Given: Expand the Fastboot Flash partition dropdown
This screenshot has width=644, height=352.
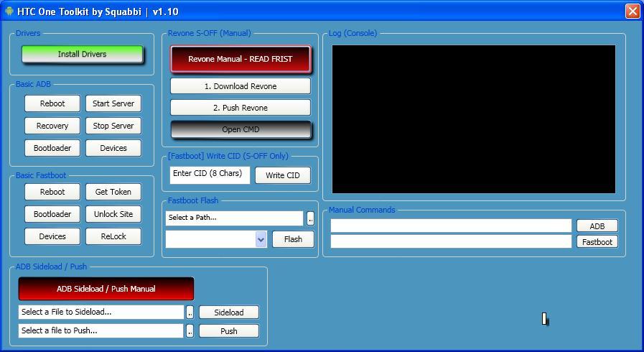Looking at the screenshot, I should pos(261,239).
